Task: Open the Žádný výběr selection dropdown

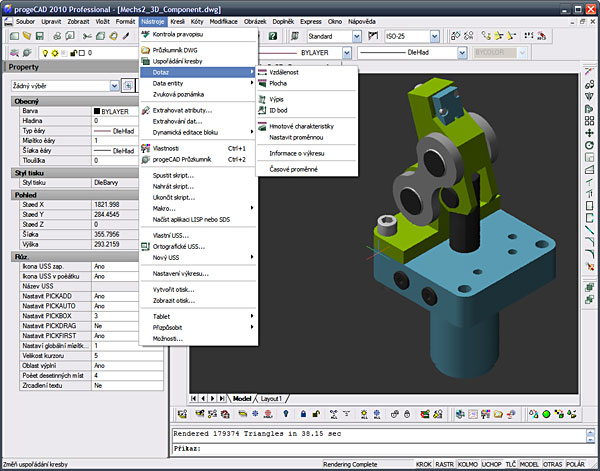Action: 114,86
